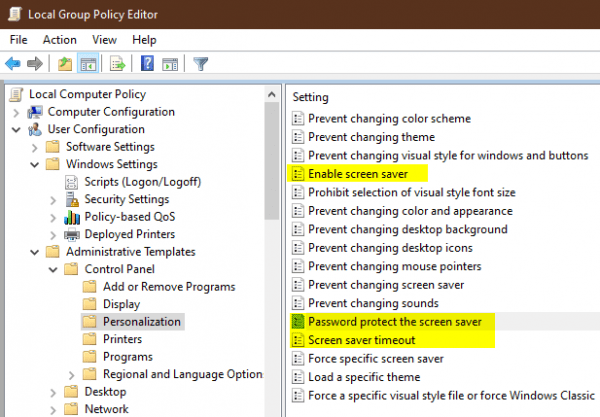The width and height of the screenshot is (600, 417).
Task: Expand the Regional and Language Options node
Action: [x=70, y=374]
